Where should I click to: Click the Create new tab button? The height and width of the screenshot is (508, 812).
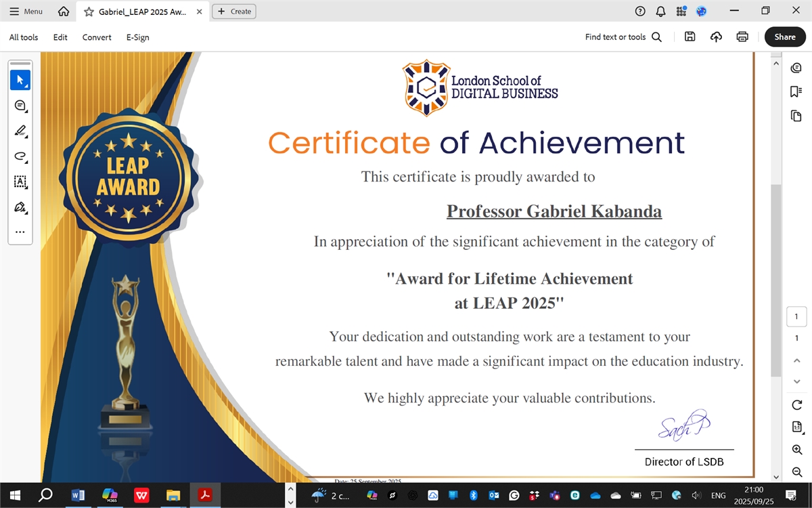(234, 12)
